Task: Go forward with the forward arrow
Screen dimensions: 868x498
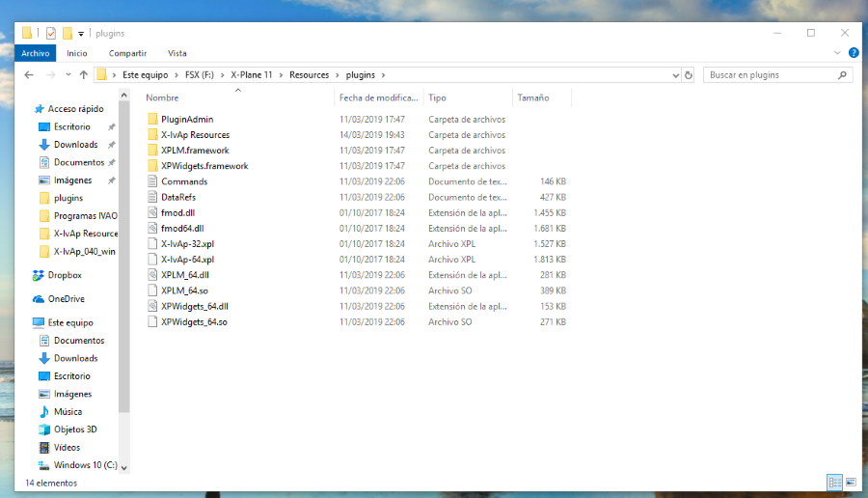Action: pyautogui.click(x=50, y=74)
